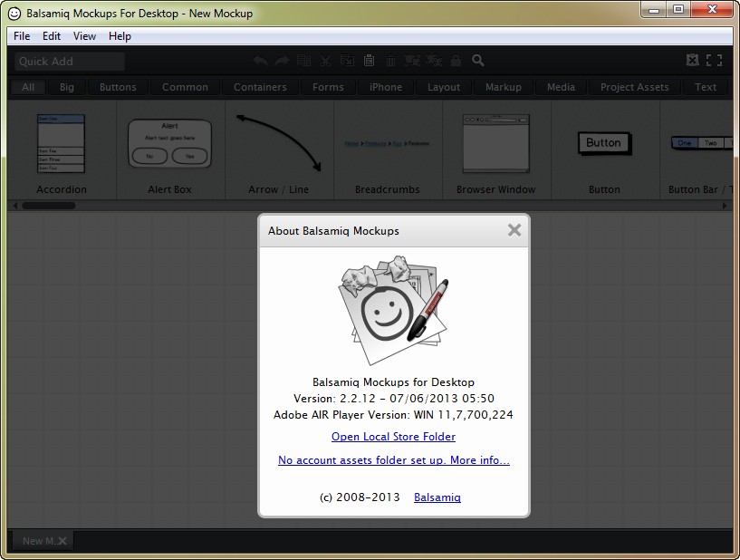The width and height of the screenshot is (740, 560).
Task: Switch to the Media category tab
Action: tap(562, 87)
